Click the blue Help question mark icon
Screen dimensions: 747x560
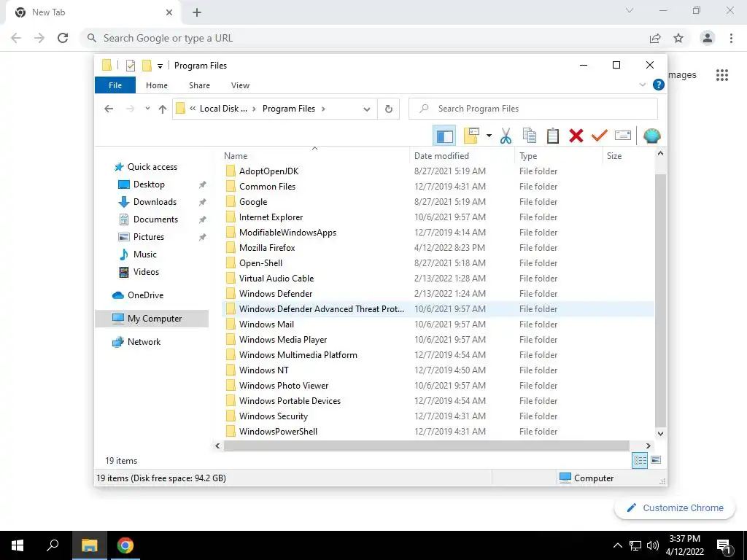click(x=659, y=85)
